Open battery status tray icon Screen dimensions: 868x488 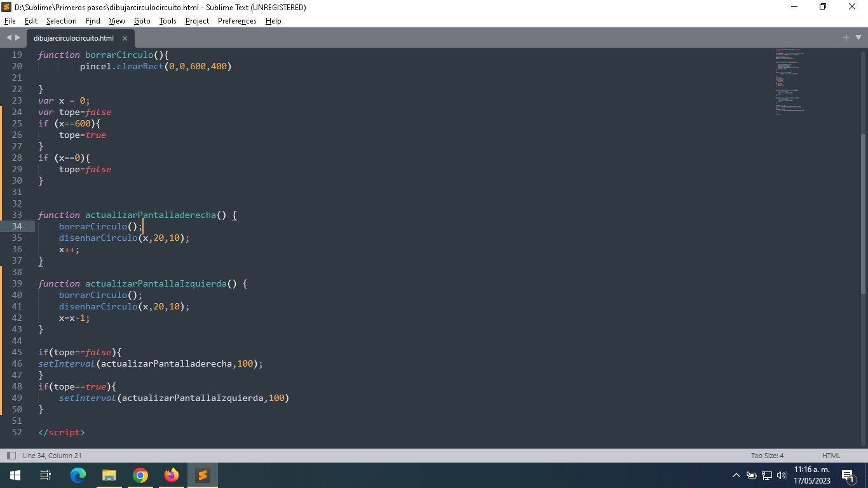752,475
